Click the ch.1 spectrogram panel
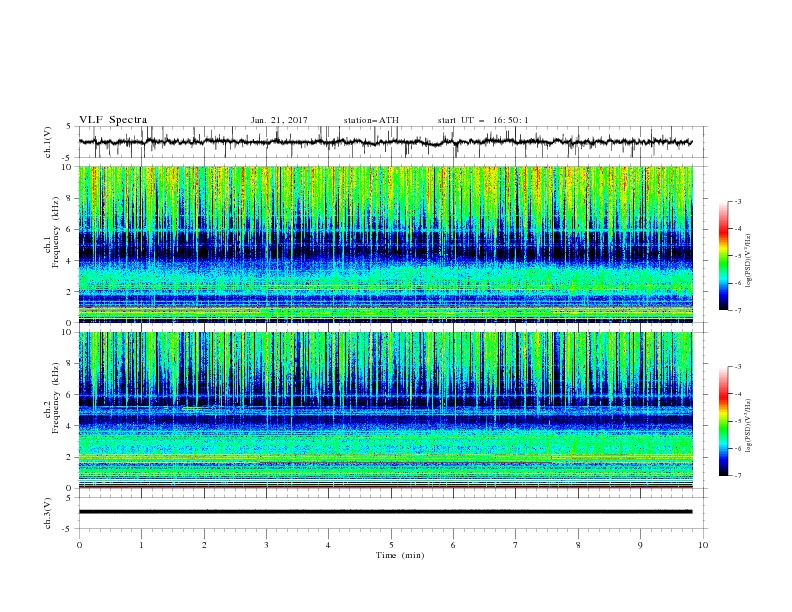The width and height of the screenshot is (792, 612). coord(386,244)
